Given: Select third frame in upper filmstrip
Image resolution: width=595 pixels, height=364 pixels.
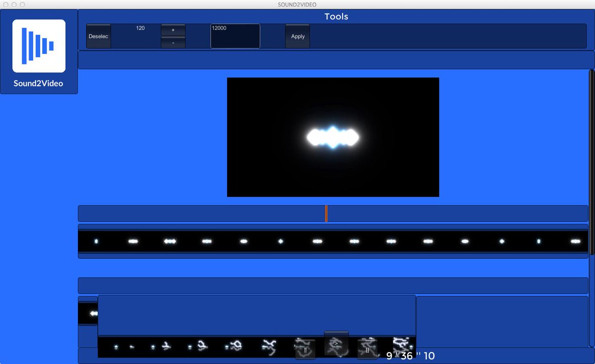Looking at the screenshot, I should [x=170, y=242].
